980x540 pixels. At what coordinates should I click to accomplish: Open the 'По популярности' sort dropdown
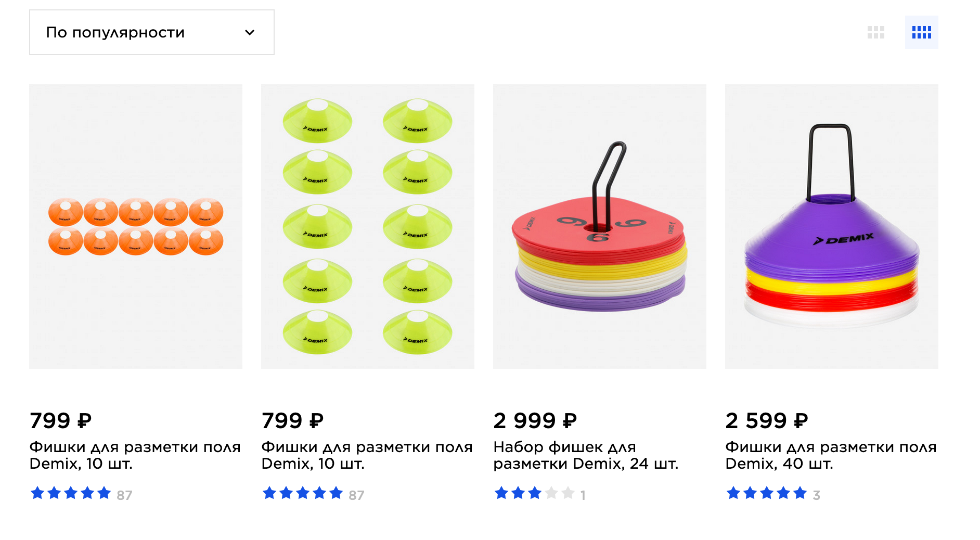(x=151, y=32)
